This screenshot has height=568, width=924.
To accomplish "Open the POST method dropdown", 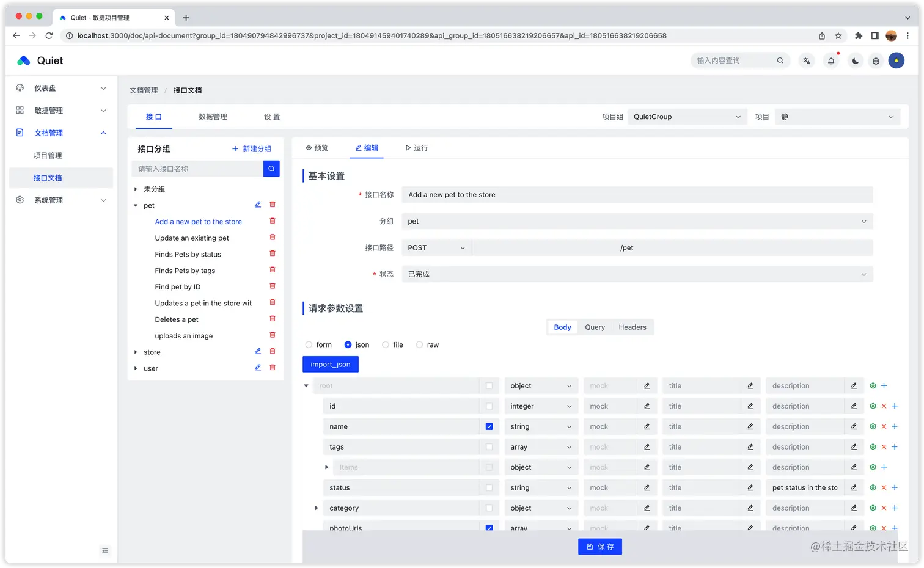I will (436, 247).
